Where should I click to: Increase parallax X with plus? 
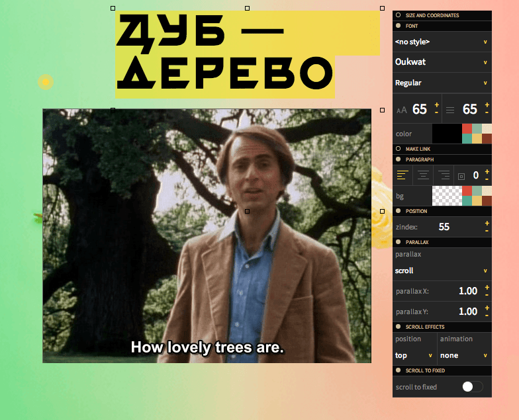(487, 287)
